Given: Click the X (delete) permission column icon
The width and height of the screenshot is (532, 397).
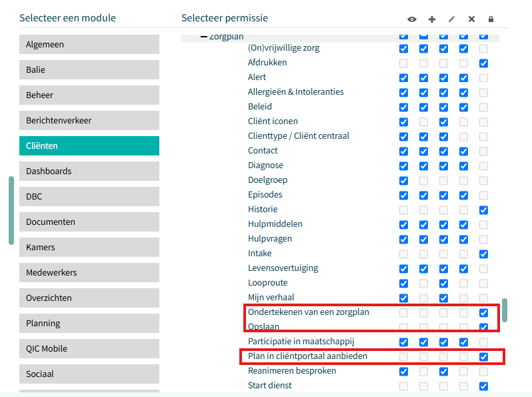Looking at the screenshot, I should pos(471,19).
